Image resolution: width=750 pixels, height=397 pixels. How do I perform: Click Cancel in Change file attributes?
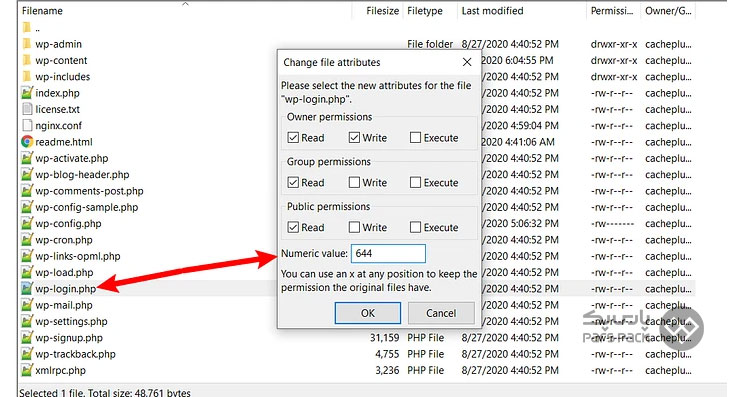(441, 313)
